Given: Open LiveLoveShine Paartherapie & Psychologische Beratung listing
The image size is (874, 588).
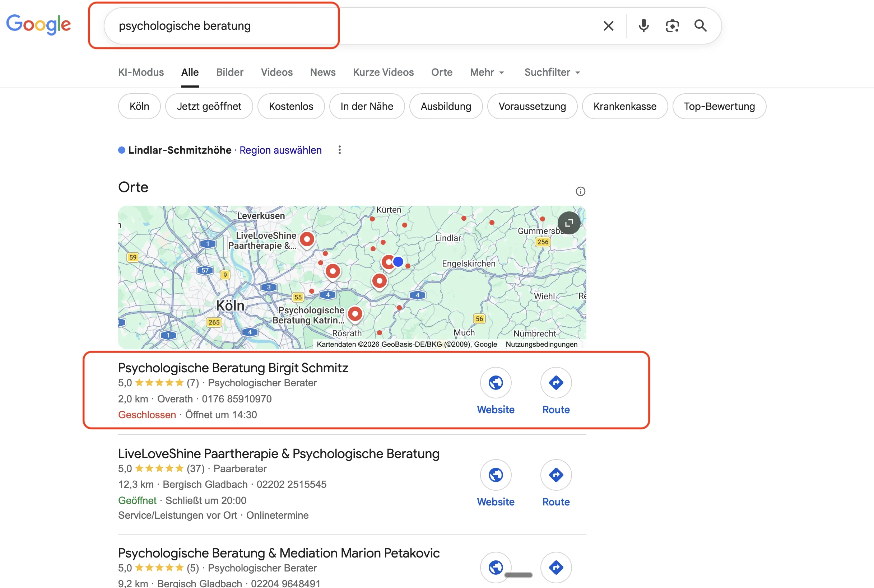Looking at the screenshot, I should (x=278, y=453).
